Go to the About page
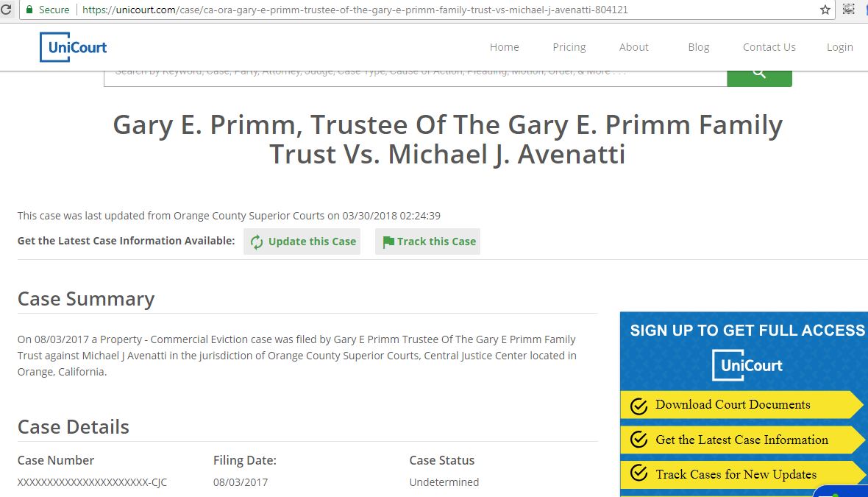The height and width of the screenshot is (497, 868). [x=634, y=47]
